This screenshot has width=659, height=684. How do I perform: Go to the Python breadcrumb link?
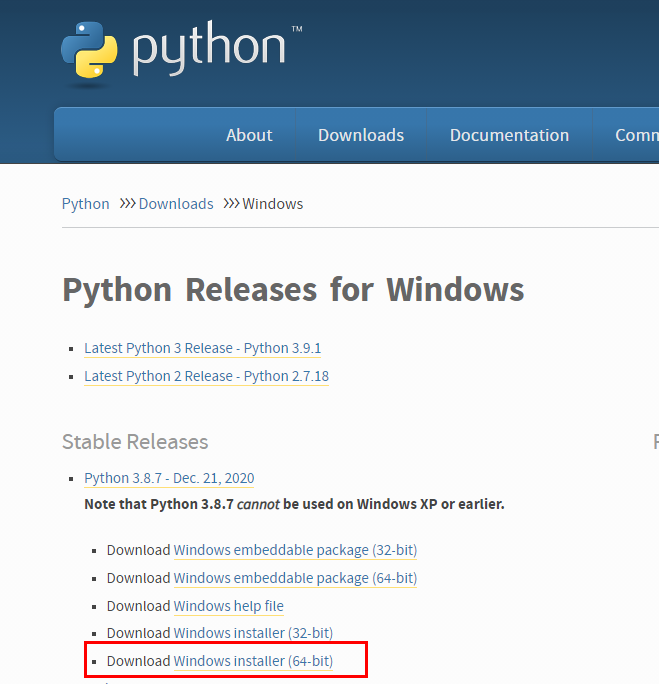(85, 204)
